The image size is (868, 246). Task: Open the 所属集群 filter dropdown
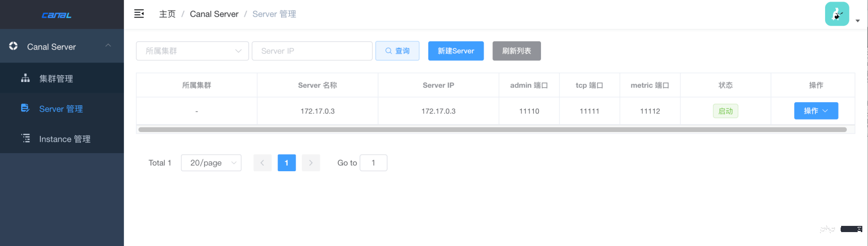[192, 51]
